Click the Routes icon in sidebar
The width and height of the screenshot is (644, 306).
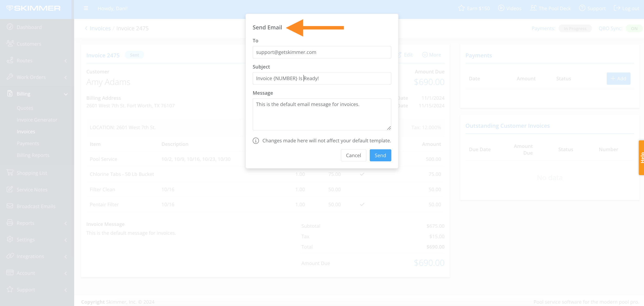point(10,60)
